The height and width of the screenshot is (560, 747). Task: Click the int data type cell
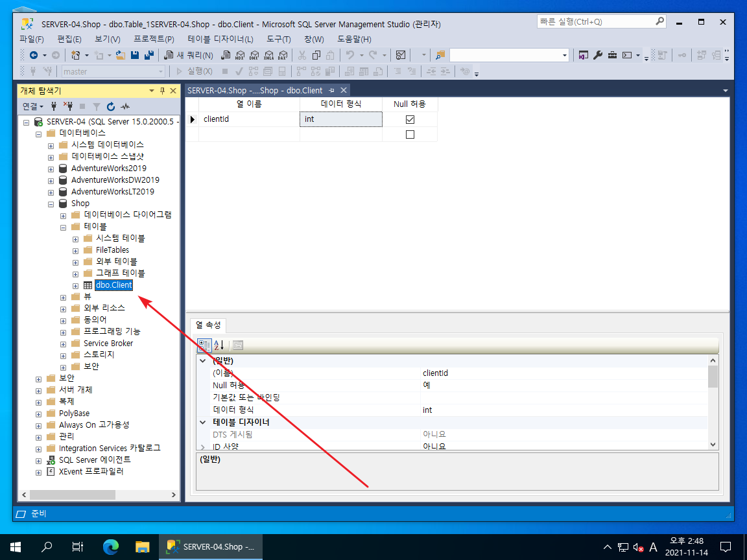[340, 119]
